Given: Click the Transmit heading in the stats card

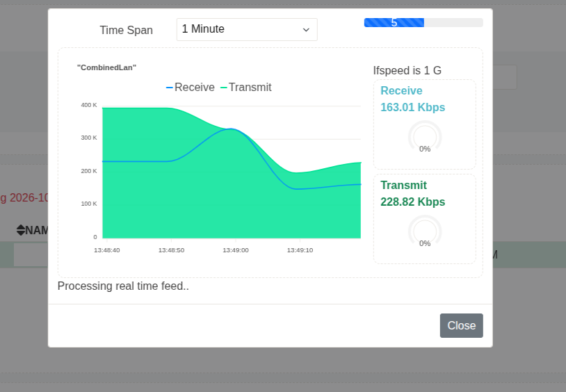Looking at the screenshot, I should [403, 185].
